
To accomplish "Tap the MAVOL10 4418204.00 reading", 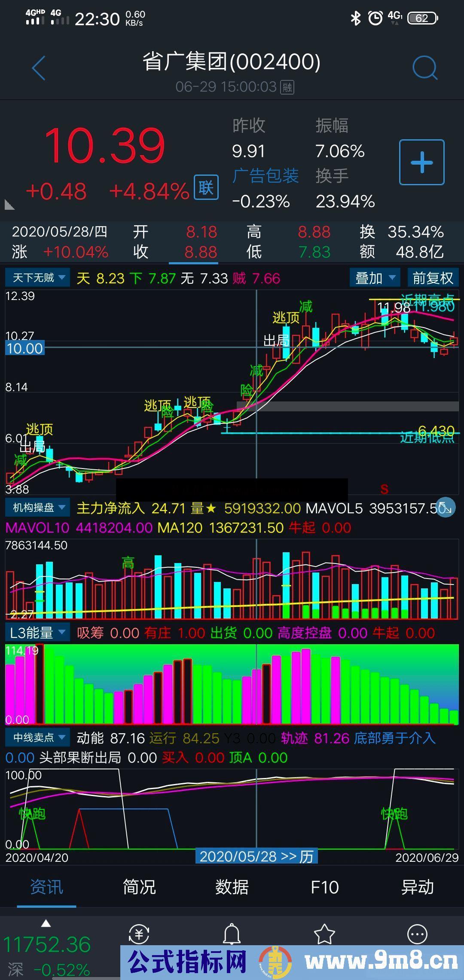I will coord(79,527).
